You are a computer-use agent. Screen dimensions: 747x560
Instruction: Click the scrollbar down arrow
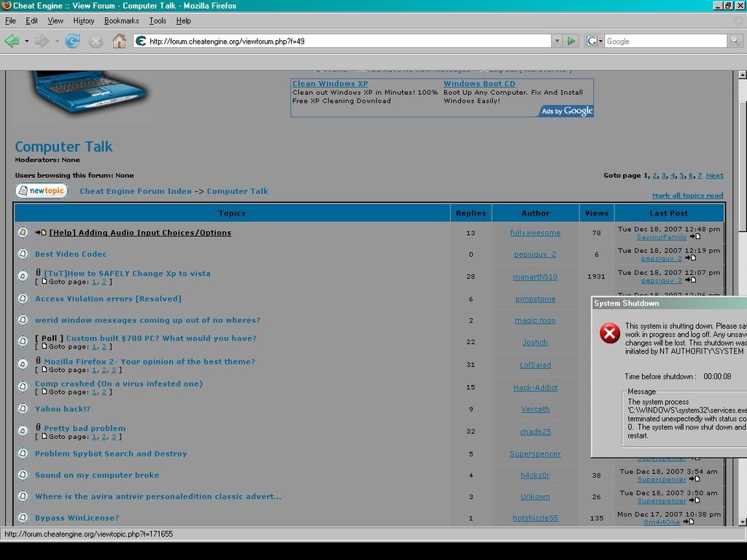[742, 522]
